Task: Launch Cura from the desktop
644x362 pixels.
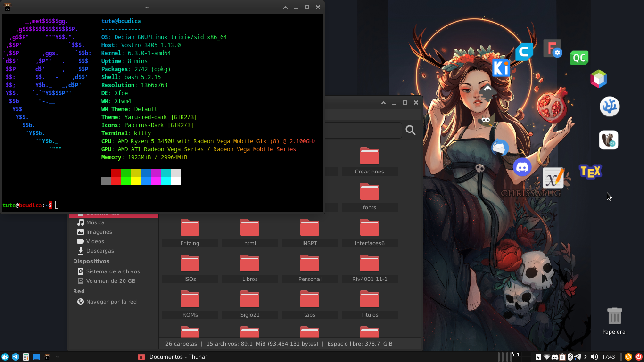Action: (524, 52)
